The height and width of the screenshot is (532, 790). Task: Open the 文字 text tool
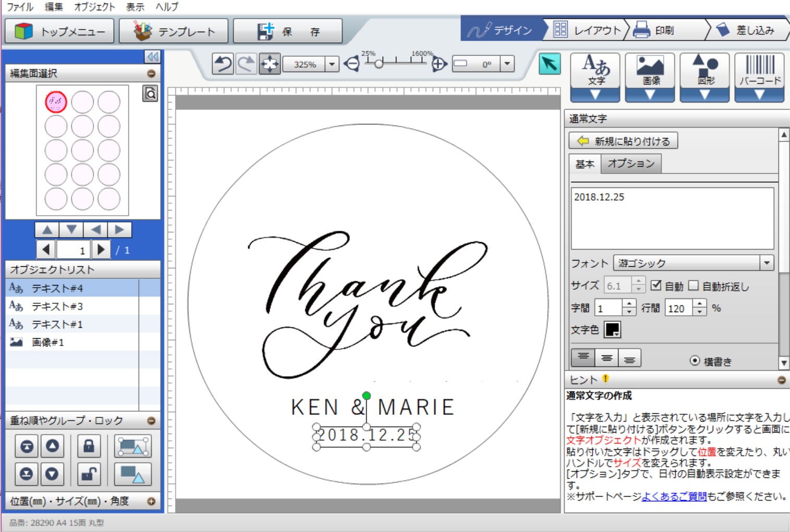click(x=595, y=77)
